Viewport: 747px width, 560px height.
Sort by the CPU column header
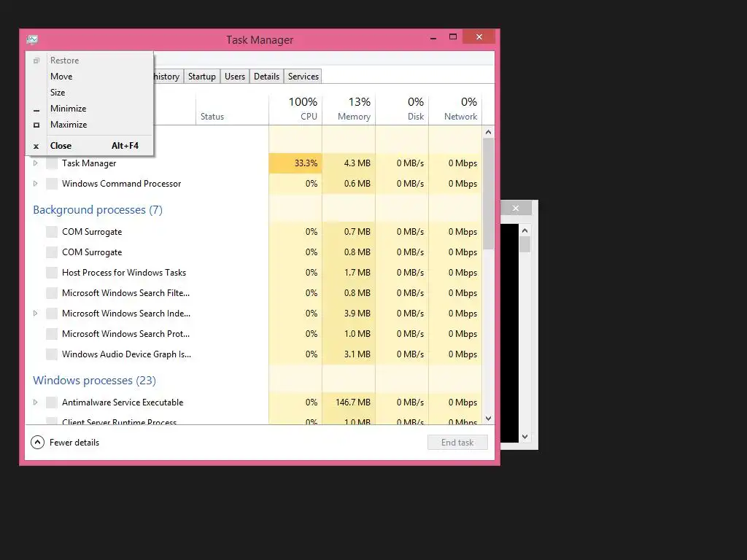click(295, 109)
